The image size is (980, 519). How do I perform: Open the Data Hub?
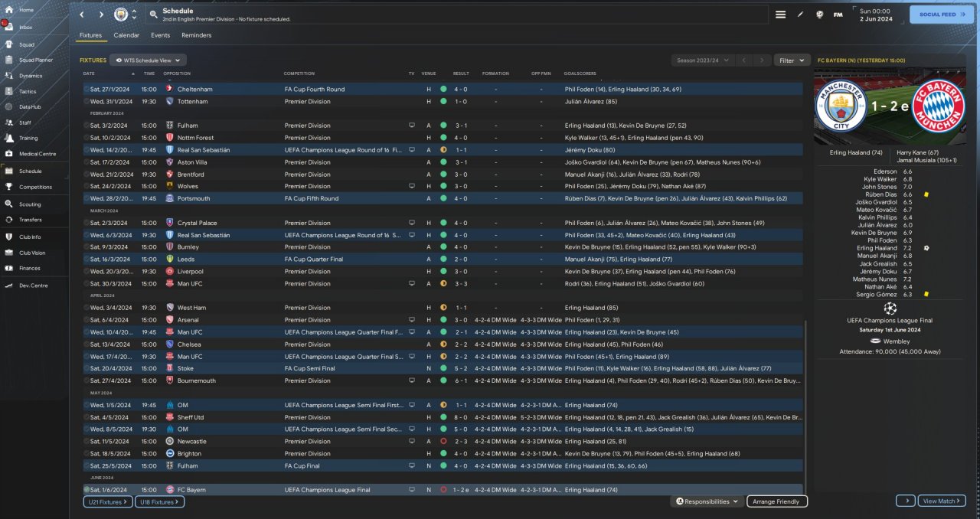click(x=34, y=106)
